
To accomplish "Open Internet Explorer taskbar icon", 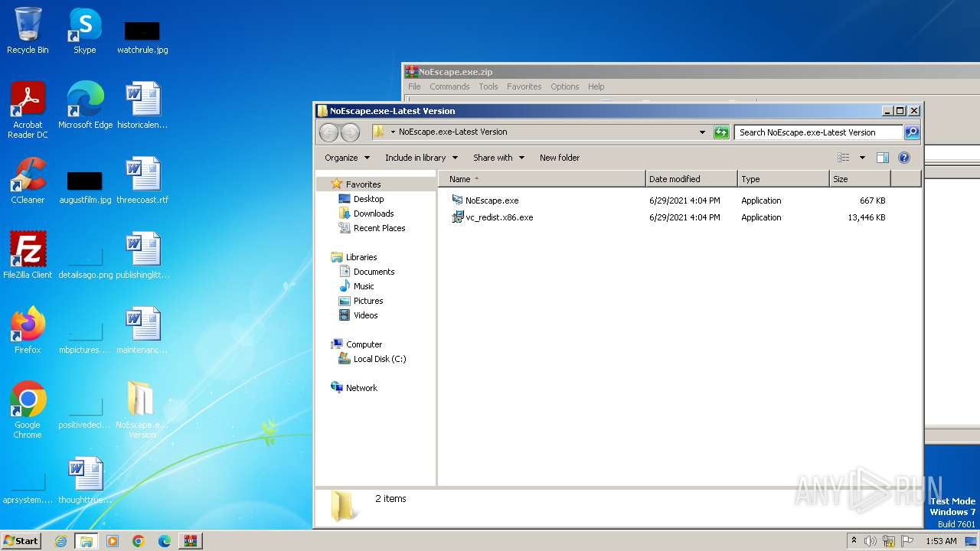I will click(60, 541).
